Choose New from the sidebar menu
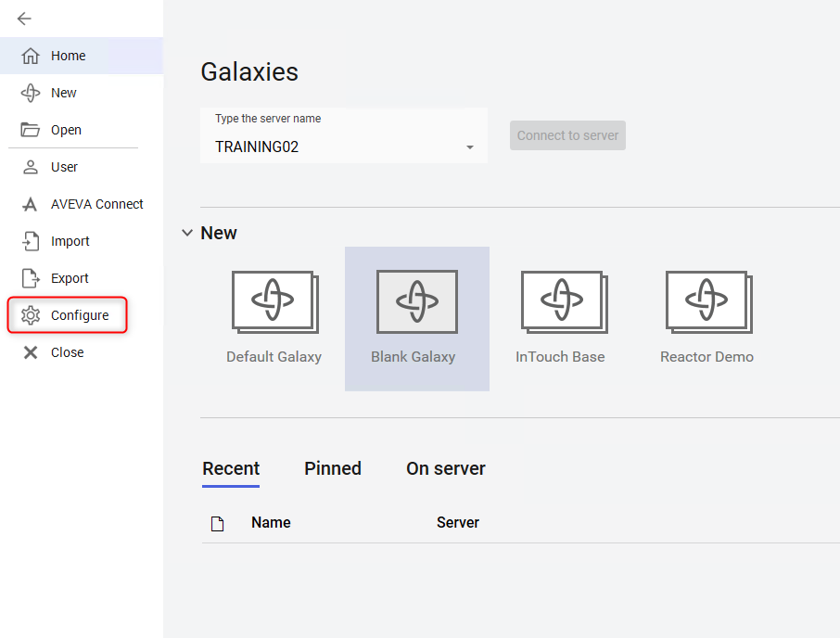Screen dimensions: 840x638 click(x=82, y=93)
